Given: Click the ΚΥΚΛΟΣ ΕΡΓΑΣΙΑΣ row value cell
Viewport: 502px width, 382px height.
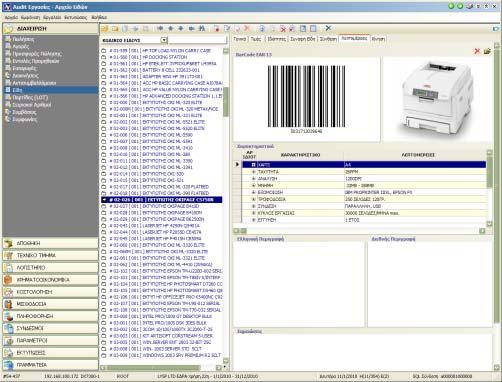Looking at the screenshot, I should [x=415, y=213].
